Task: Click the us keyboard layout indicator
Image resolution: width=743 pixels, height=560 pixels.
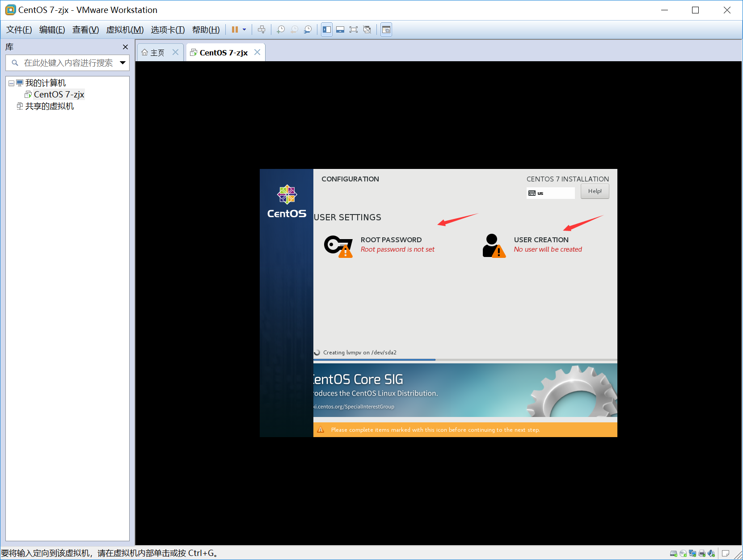Action: pyautogui.click(x=550, y=193)
